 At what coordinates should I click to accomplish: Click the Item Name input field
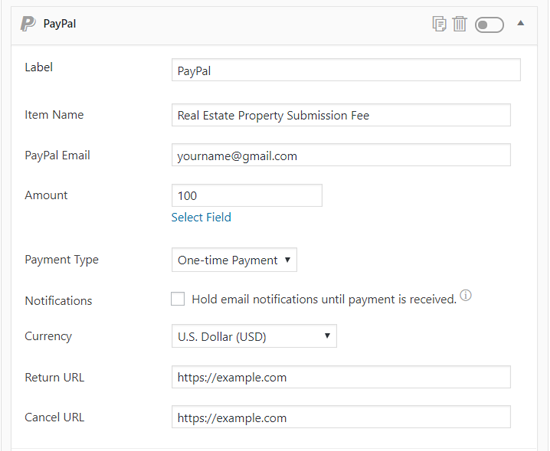(341, 115)
